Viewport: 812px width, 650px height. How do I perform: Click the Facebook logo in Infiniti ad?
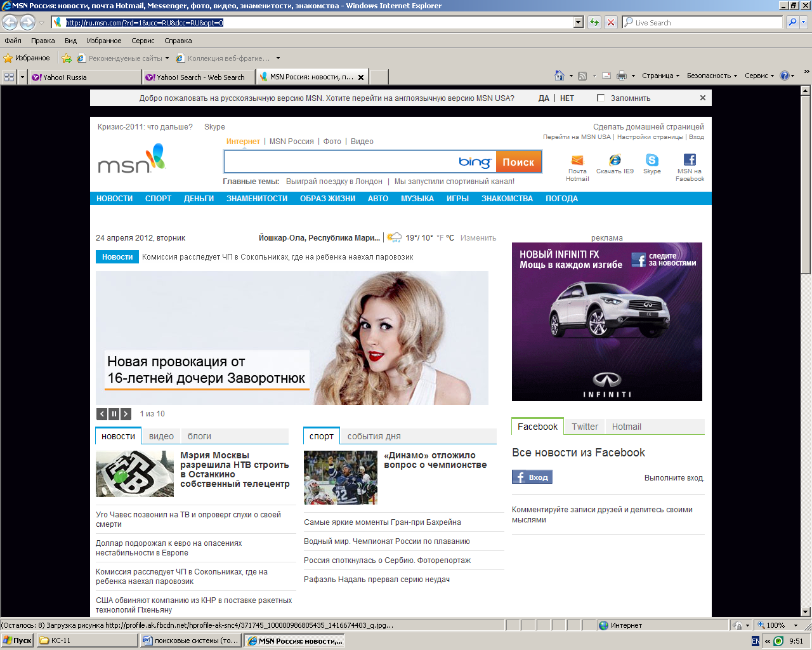(639, 260)
